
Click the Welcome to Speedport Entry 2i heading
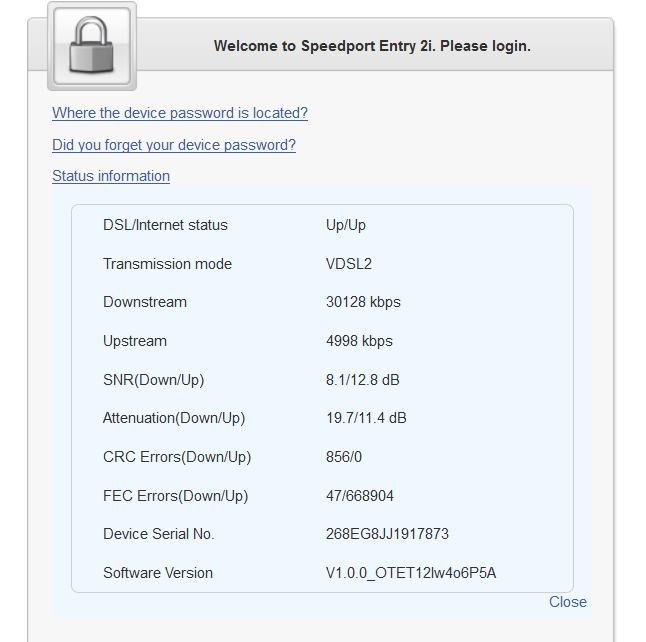tap(372, 46)
